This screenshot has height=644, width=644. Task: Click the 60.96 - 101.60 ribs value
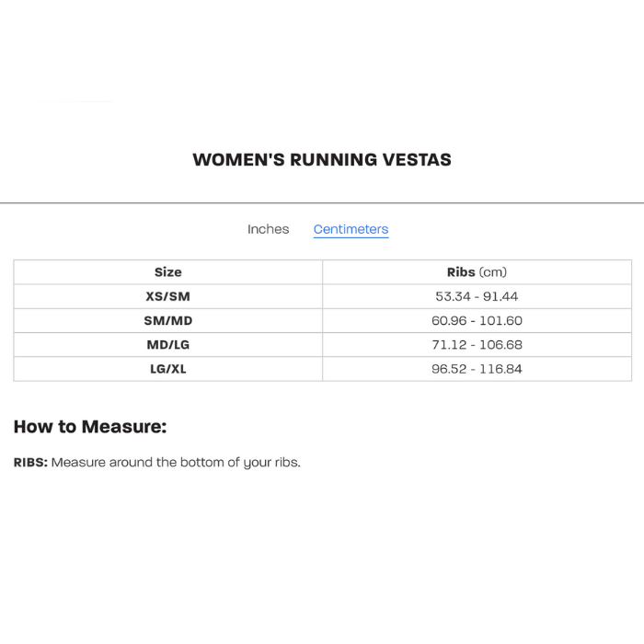[x=477, y=320]
